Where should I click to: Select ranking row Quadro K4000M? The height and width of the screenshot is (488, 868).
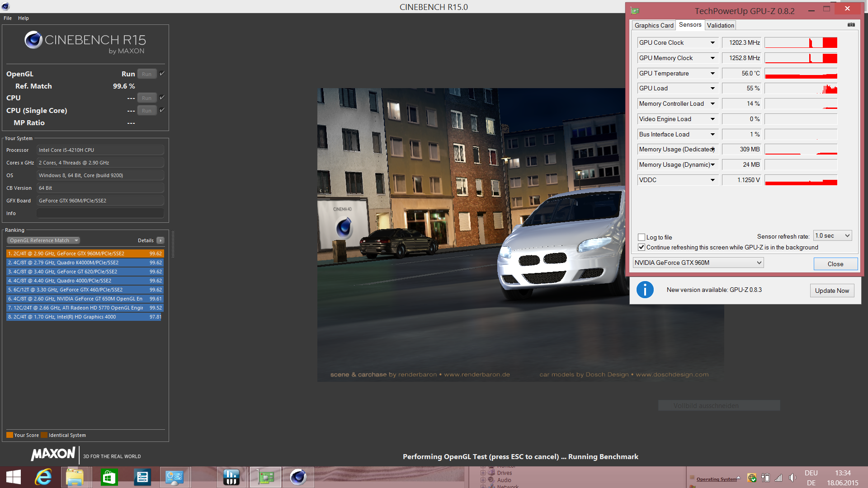85,263
